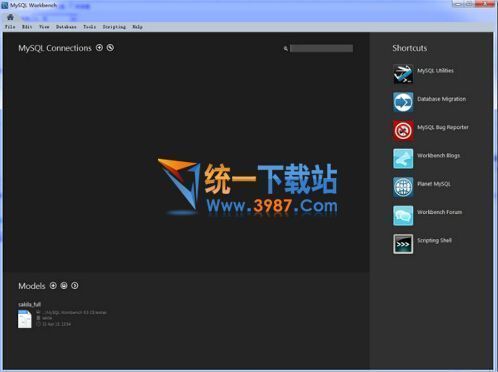Click the Planet MySQL label
The image size is (498, 372).
click(434, 184)
